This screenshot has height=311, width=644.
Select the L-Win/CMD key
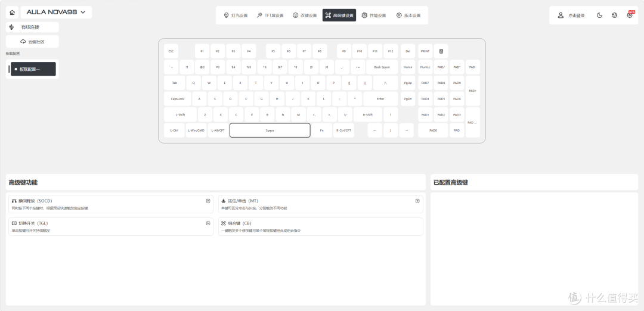(x=196, y=130)
